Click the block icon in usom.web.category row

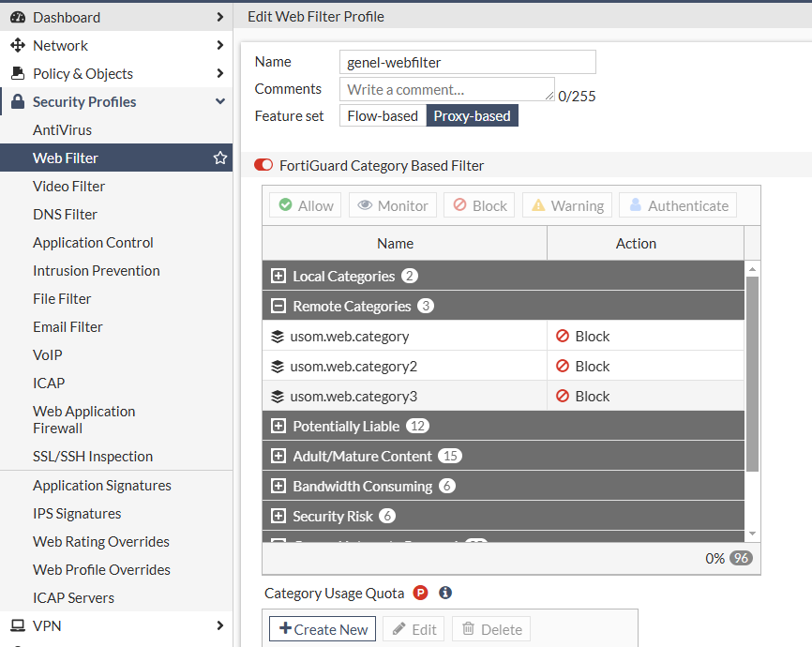pos(563,336)
